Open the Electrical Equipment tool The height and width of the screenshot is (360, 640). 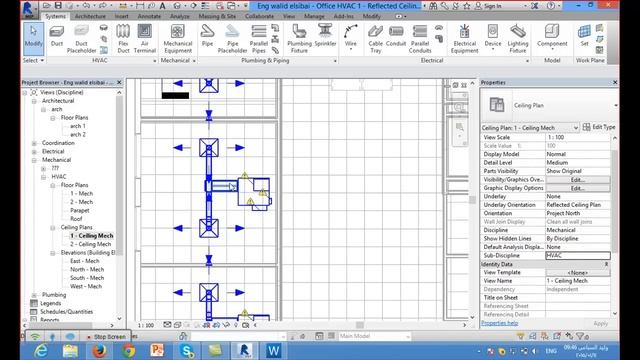click(x=464, y=39)
